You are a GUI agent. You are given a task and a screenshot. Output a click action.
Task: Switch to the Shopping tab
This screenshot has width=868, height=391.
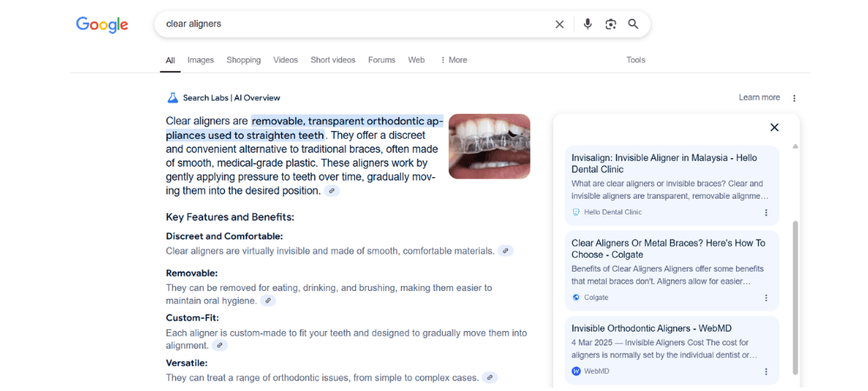point(244,60)
